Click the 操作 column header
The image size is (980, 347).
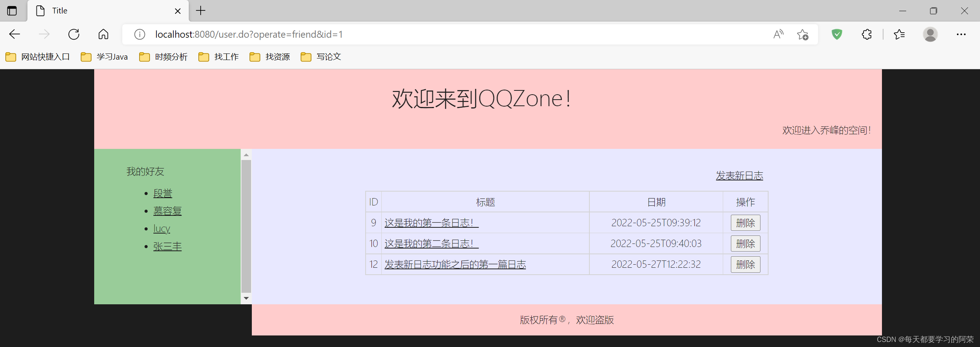coord(745,202)
